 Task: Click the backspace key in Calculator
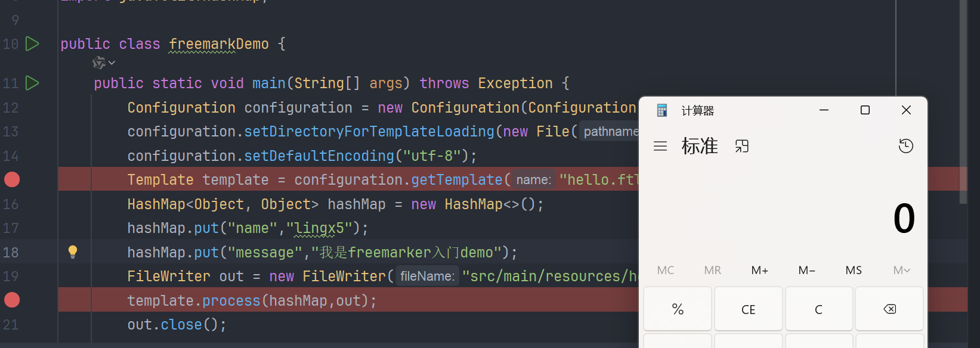click(x=889, y=309)
